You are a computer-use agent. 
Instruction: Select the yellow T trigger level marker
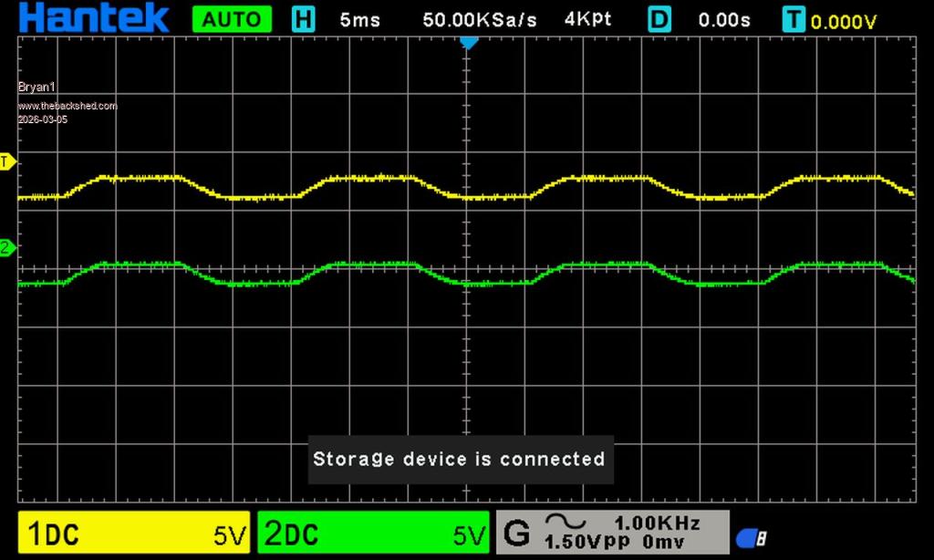[x=7, y=162]
